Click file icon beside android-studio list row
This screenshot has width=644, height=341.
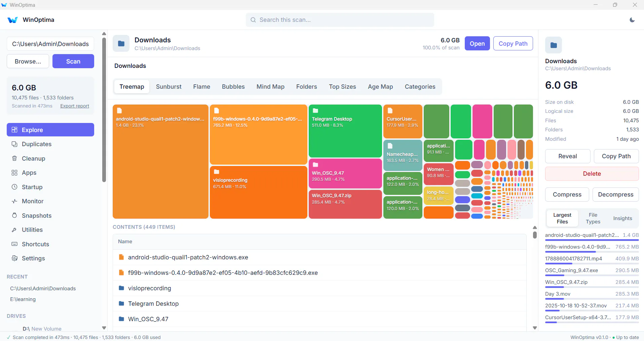121,257
